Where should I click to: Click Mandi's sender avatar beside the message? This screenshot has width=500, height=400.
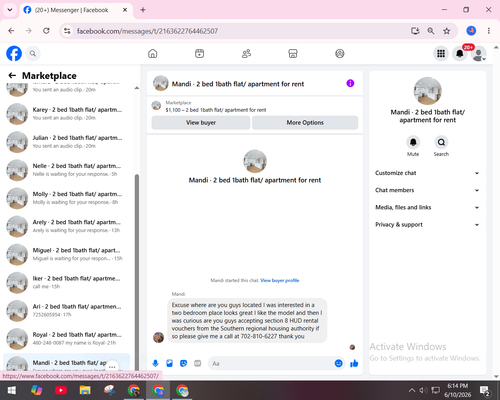click(x=158, y=337)
